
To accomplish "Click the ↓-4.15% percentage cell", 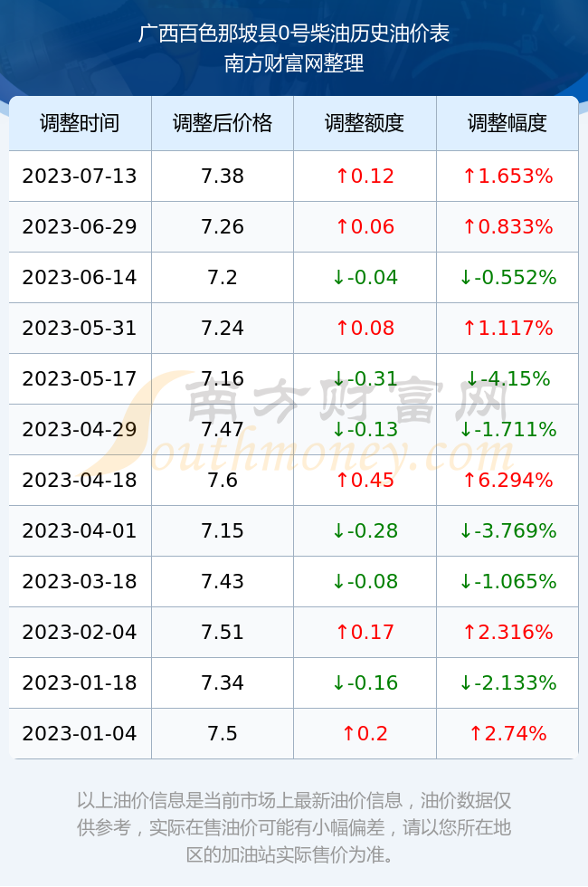I will click(507, 378).
